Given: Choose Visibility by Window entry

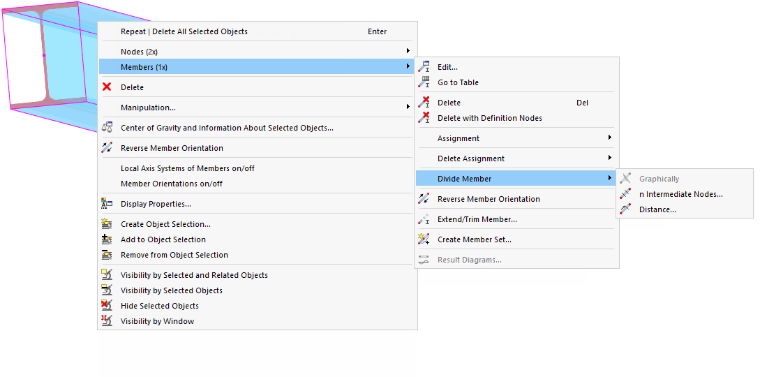Looking at the screenshot, I should point(257,321).
